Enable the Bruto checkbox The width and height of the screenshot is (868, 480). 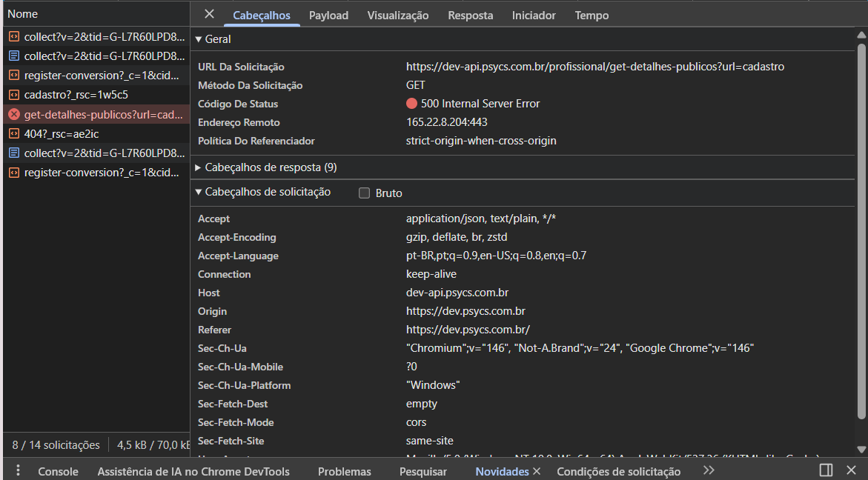tap(364, 193)
